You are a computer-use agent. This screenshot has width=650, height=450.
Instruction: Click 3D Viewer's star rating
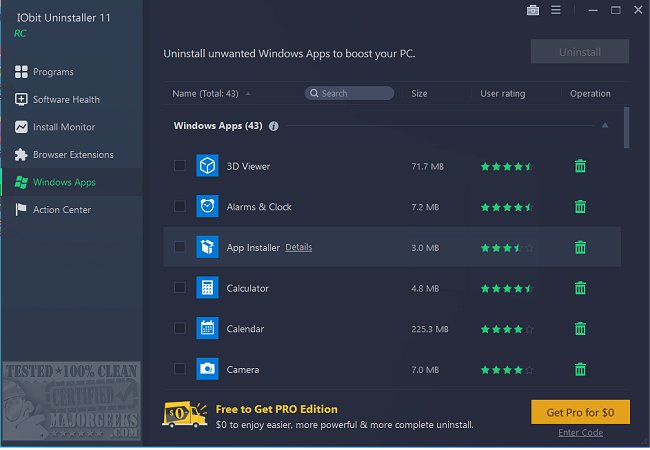pyautogui.click(x=507, y=167)
